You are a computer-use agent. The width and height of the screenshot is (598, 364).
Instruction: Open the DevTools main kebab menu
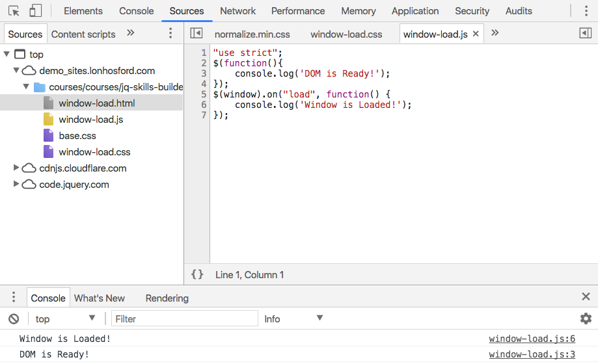(x=586, y=11)
